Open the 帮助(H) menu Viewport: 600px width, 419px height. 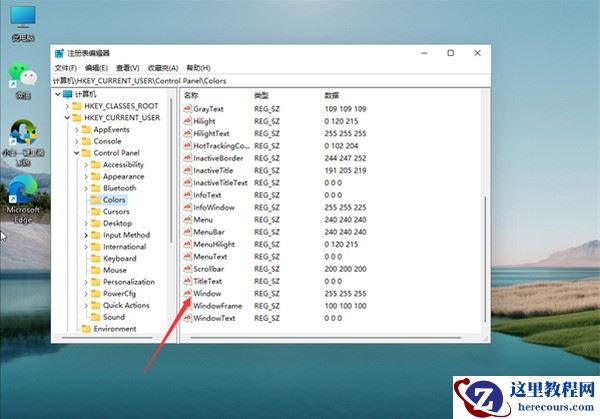tap(198, 68)
